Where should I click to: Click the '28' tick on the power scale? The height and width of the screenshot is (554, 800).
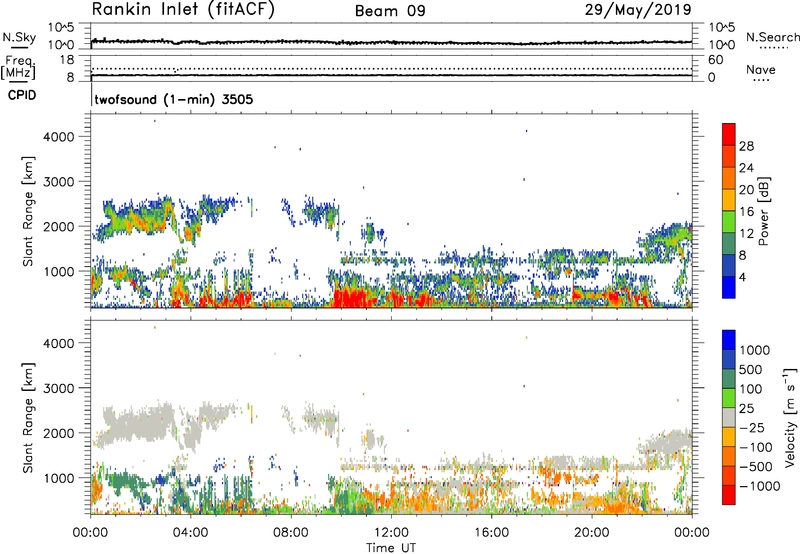[x=746, y=146]
